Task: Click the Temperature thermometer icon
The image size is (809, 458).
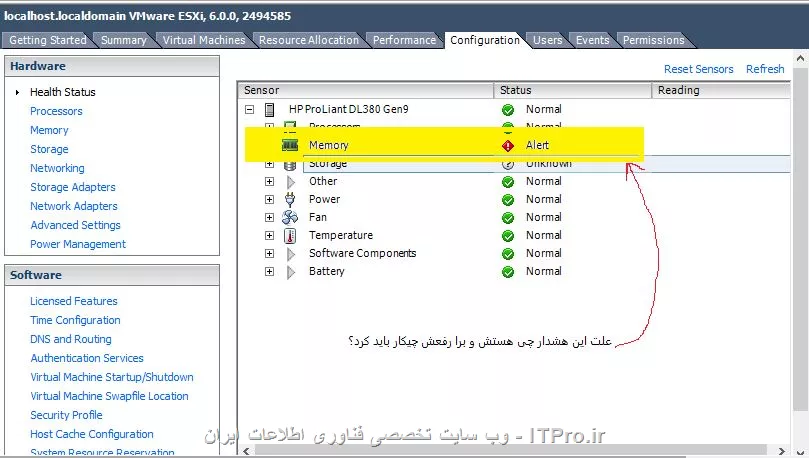Action: 290,236
